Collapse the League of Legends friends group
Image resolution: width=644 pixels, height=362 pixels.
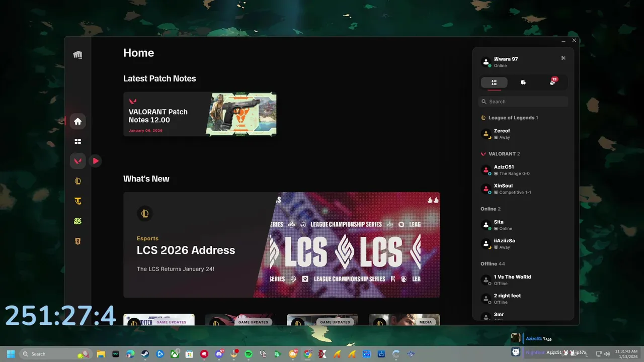(509, 118)
